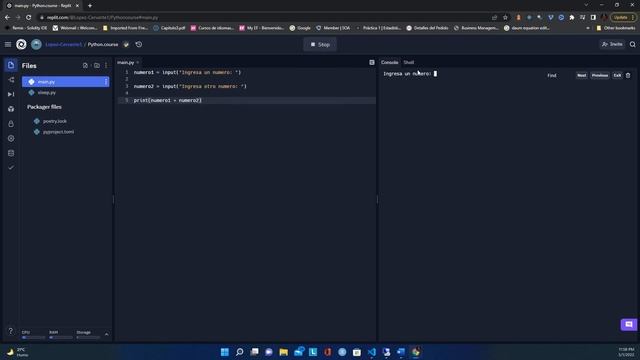The image size is (640, 360).
Task: Stop the running program
Action: (320, 44)
